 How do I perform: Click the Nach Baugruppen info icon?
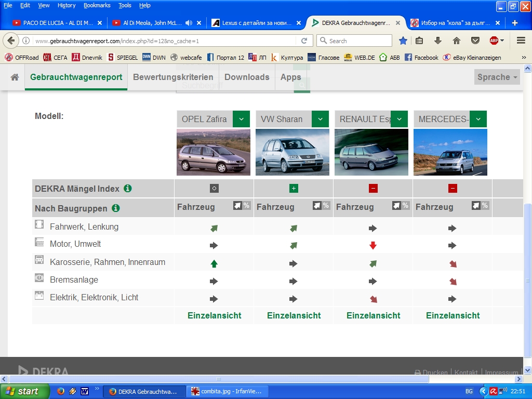click(116, 208)
